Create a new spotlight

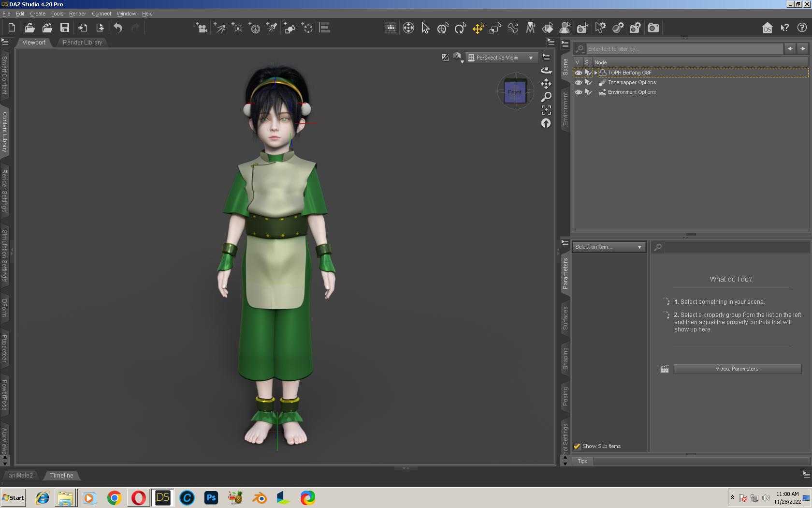pos(272,28)
